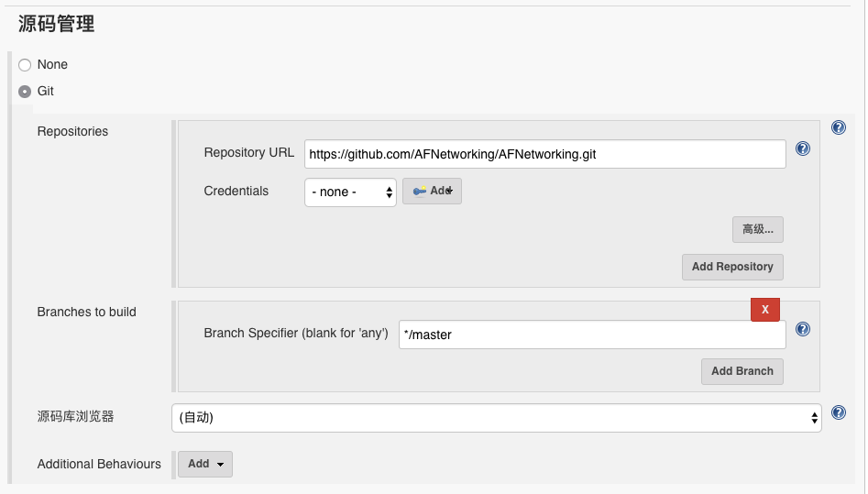Screen dimensions: 868x494
Task: Focus the Branch Specifier text field
Action: [x=592, y=335]
